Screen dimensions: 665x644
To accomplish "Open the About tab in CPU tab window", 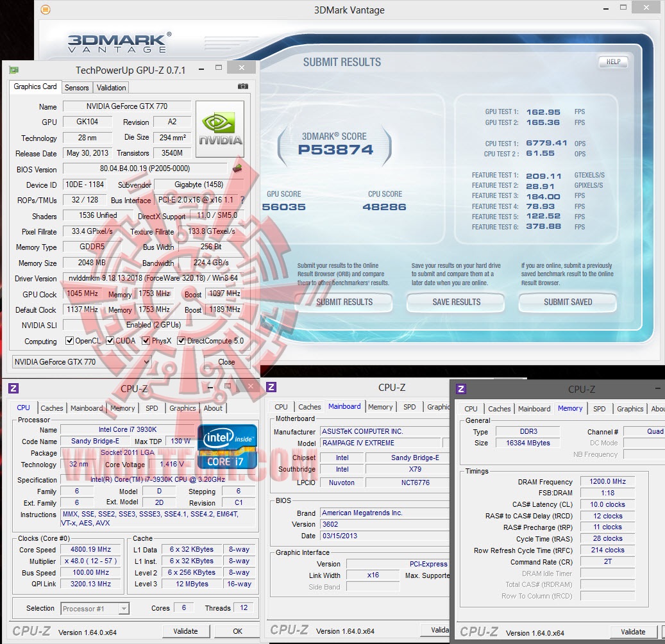I will coord(213,408).
